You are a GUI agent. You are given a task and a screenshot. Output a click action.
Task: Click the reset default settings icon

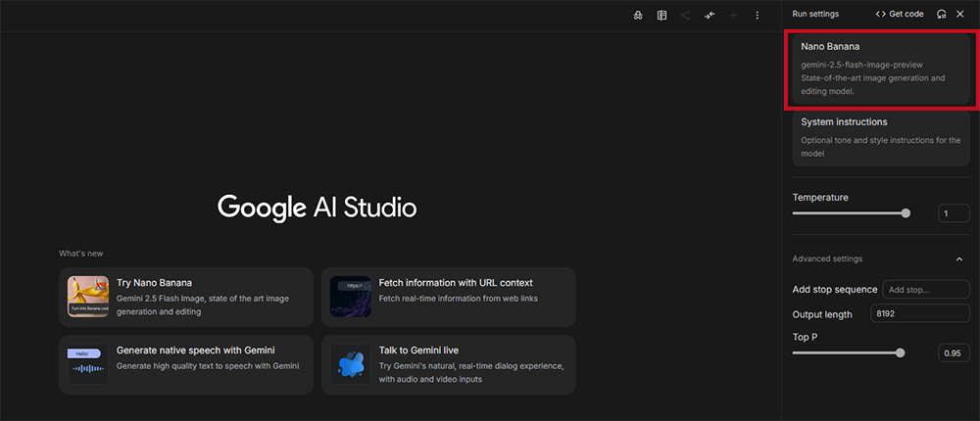pos(941,14)
